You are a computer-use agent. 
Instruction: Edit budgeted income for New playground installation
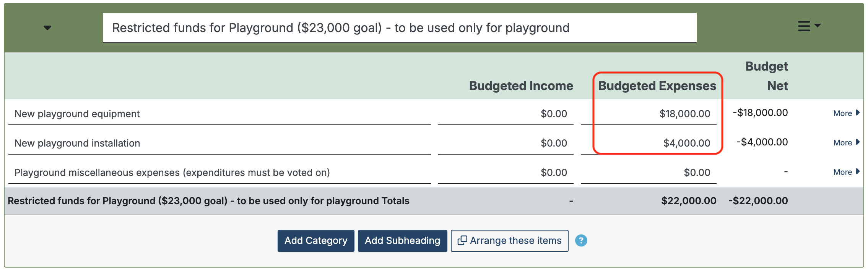(x=506, y=143)
